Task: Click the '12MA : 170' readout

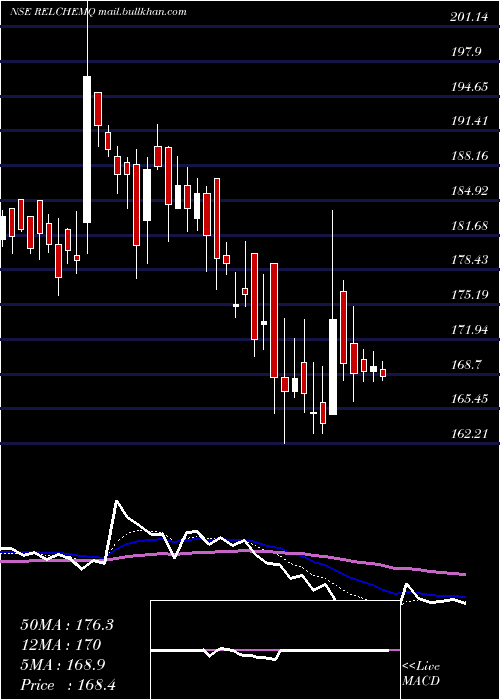Action: pos(61,645)
